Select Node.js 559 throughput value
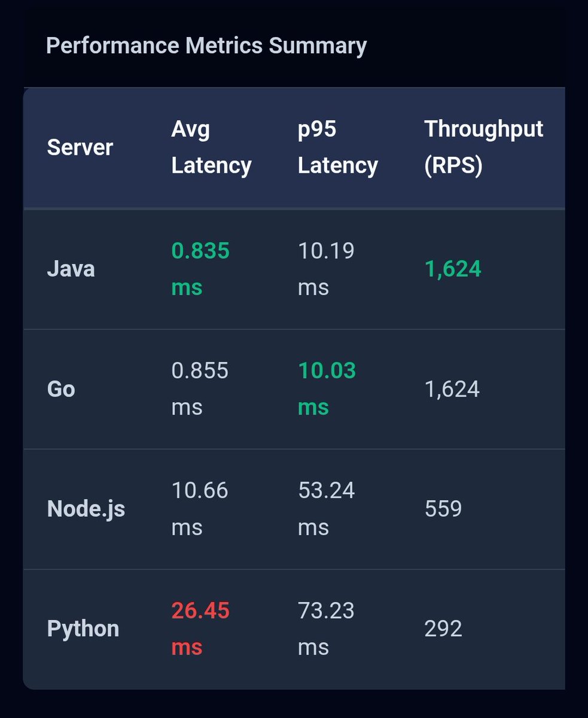This screenshot has height=718, width=588. pos(443,509)
